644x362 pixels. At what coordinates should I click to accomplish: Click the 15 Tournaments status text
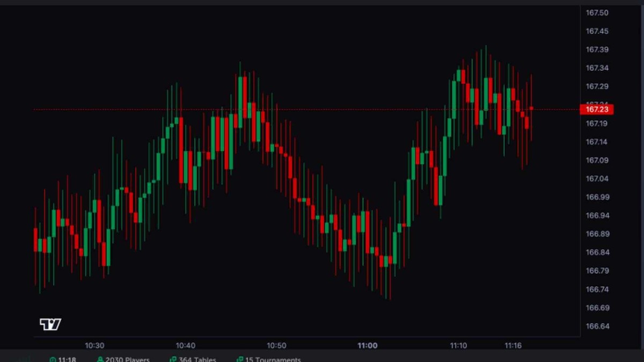coord(273,360)
